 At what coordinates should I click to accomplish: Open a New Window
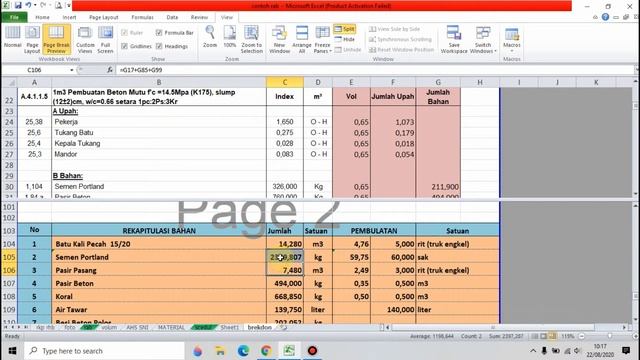[279, 40]
